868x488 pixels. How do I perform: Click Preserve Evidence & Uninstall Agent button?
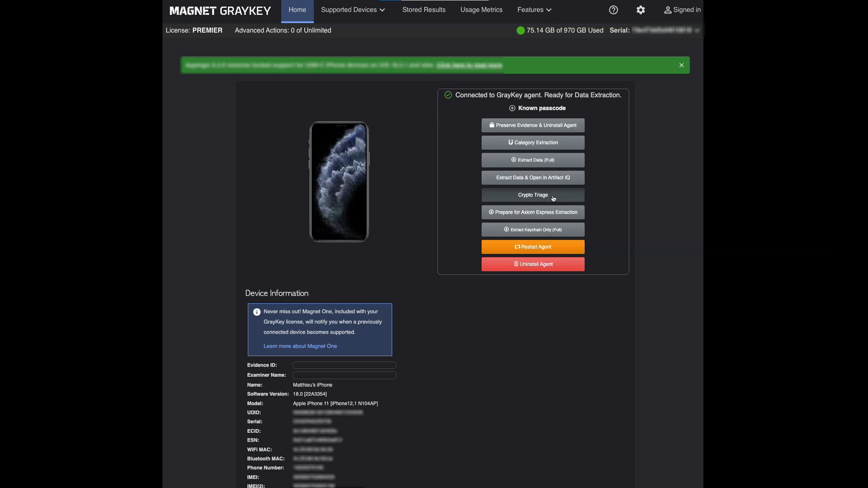533,125
